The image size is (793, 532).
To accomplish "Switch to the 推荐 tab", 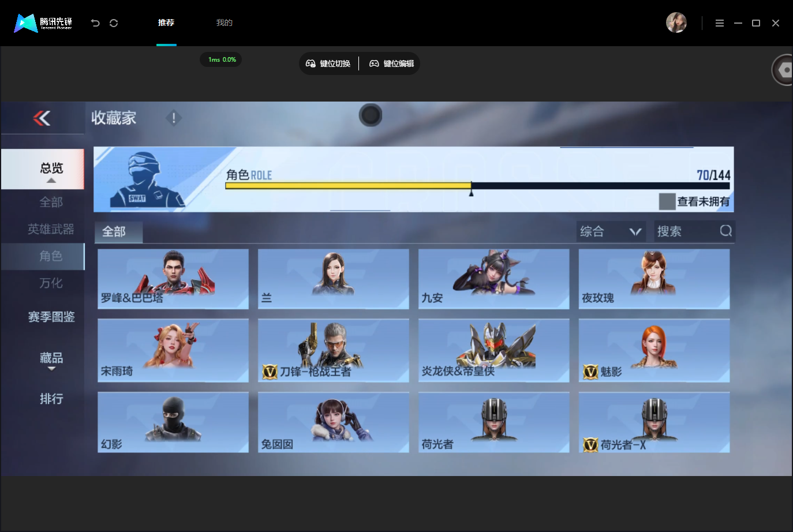I will coord(166,23).
